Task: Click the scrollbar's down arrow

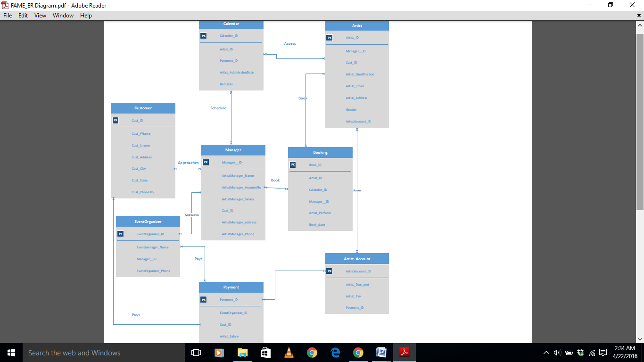Action: coord(640,338)
